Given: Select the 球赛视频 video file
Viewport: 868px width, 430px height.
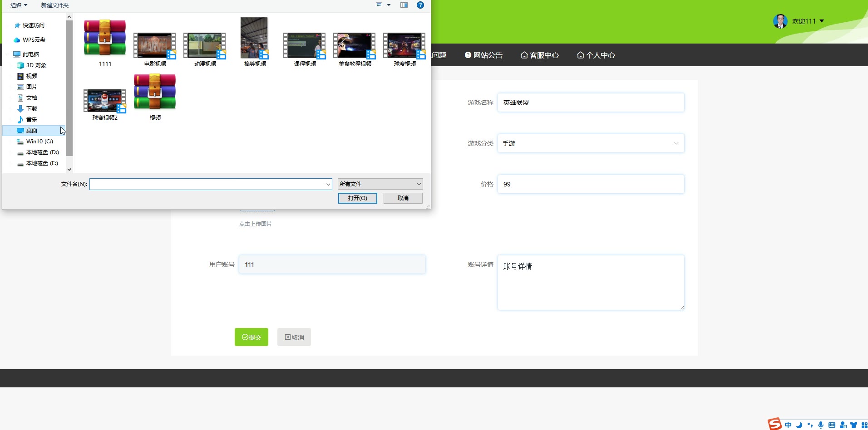Looking at the screenshot, I should click(404, 49).
